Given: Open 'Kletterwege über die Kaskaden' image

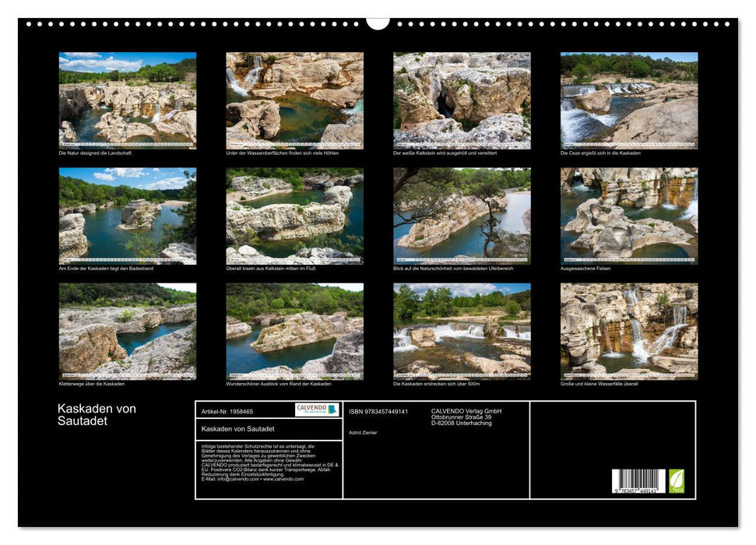Looking at the screenshot, I should 128,331.
